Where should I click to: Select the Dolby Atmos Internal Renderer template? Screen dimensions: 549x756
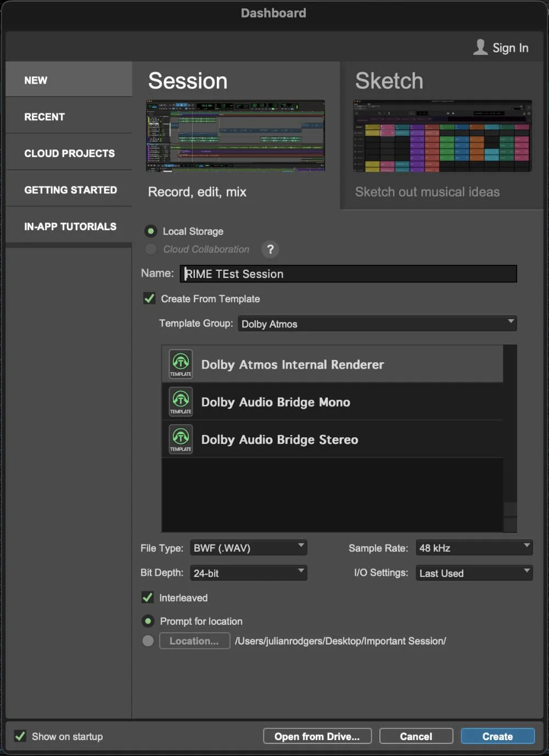click(x=332, y=364)
